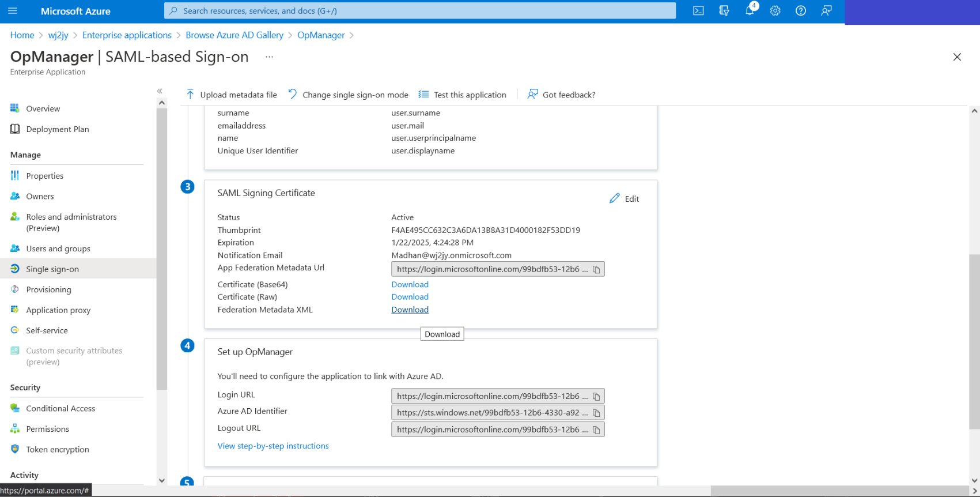Edit the SAML Signing Certificate
Screen dimensions: 980x497
click(x=625, y=199)
